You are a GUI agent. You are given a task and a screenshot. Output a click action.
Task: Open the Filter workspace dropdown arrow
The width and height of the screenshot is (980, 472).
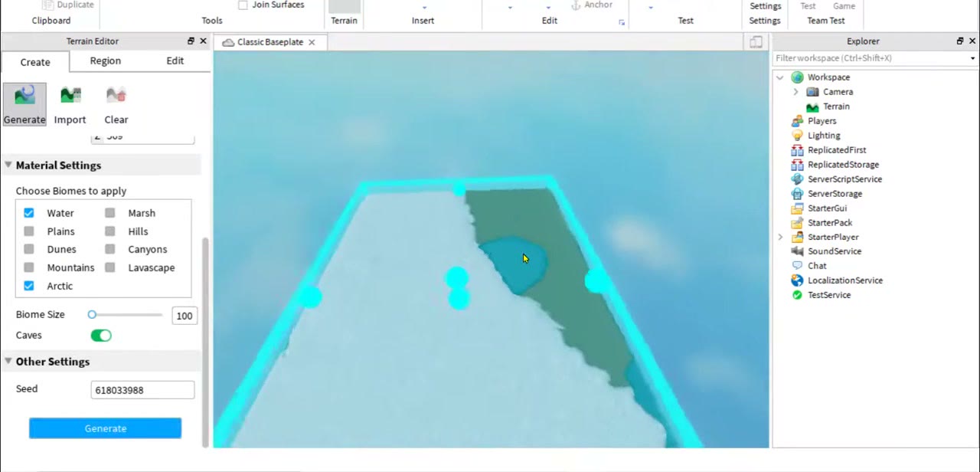click(x=972, y=58)
